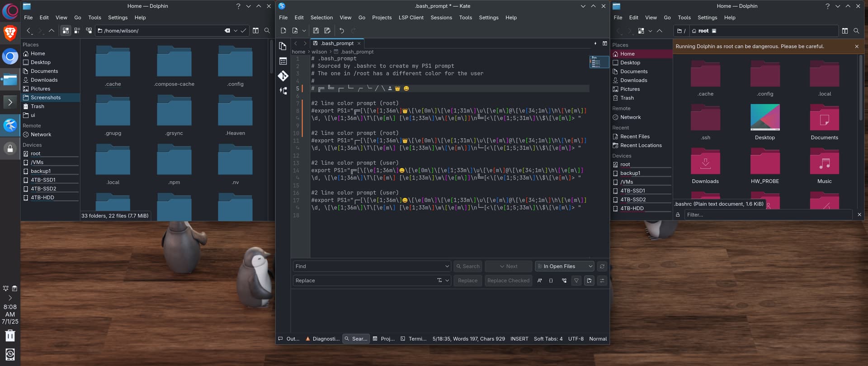Click the Filter field in root Dolphin
Image resolution: width=868 pixels, height=366 pixels.
pos(768,215)
